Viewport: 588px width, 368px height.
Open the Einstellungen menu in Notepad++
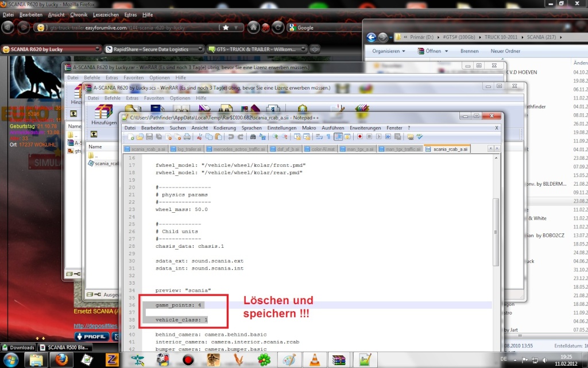[x=281, y=128]
